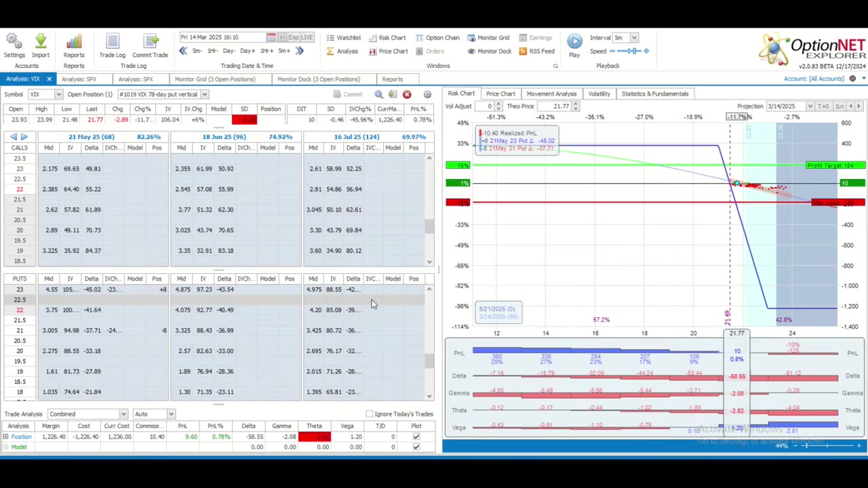Toggle the 1Ln projection button
This screenshot has width=868, height=488.
(840, 106)
